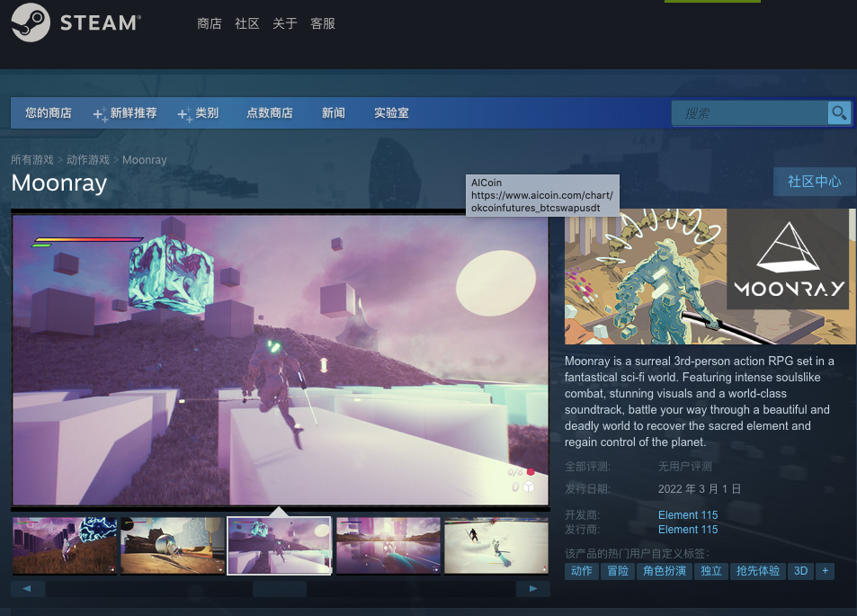Click the plus button to add tag
The height and width of the screenshot is (616, 857).
coord(825,571)
